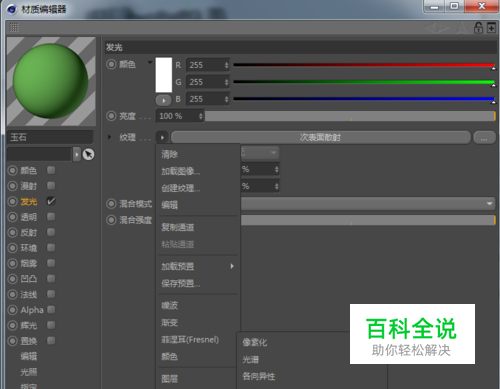
Task: Click the 亮度 brightness slider bar
Action: 350,116
